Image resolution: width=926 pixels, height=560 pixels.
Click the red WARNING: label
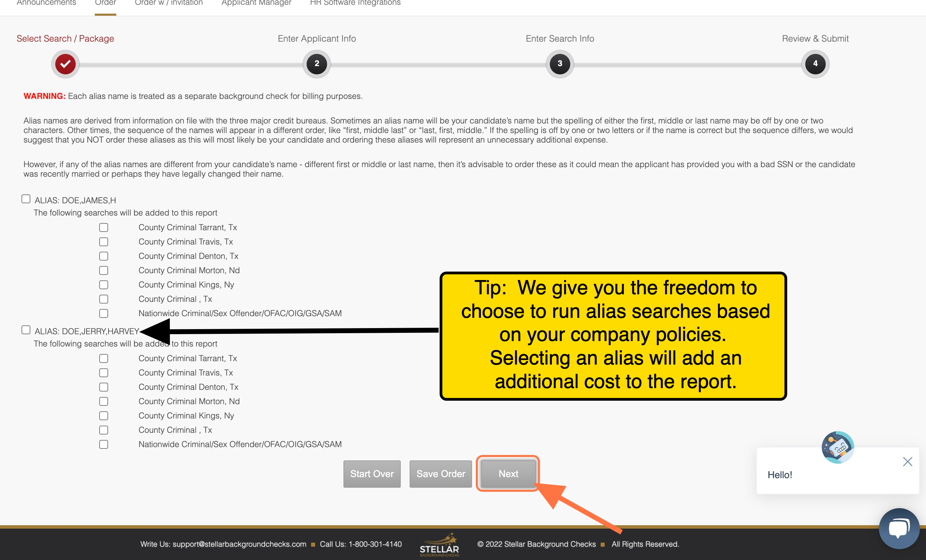tap(44, 96)
